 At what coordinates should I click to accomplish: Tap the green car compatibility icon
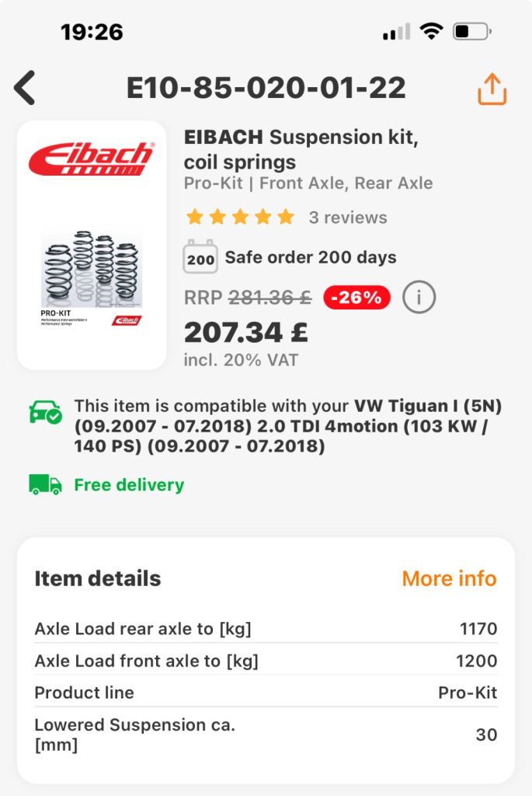45,412
